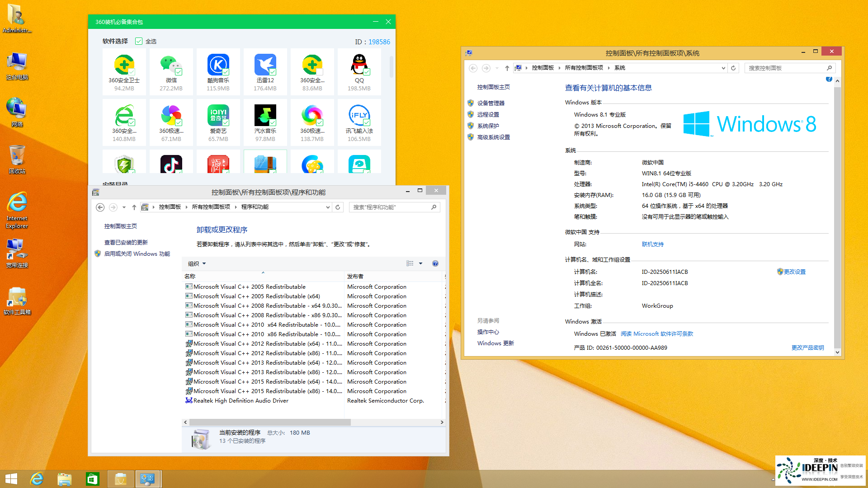Image resolution: width=868 pixels, height=488 pixels.
Task: Click the Xunlei 12 bird icon
Action: pos(265,65)
